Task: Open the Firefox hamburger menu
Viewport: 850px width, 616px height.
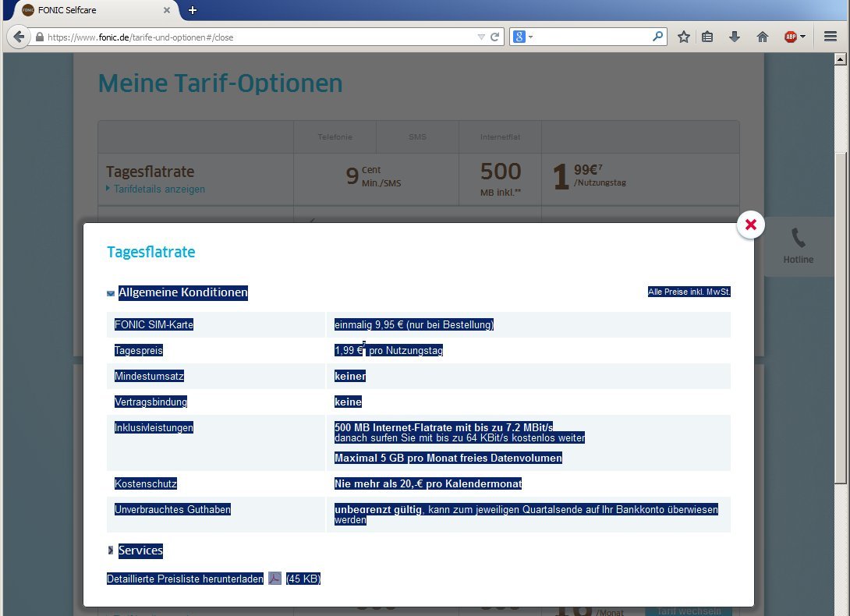Action: 830,37
